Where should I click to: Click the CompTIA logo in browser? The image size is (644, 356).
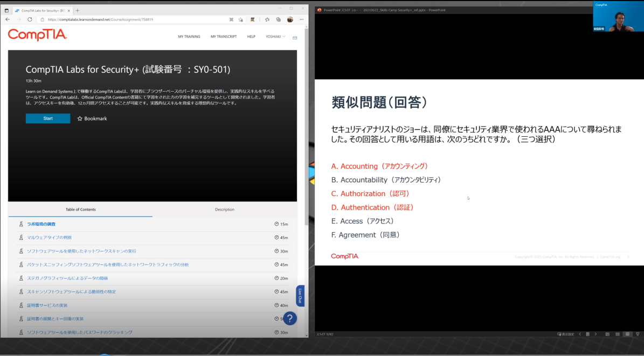(x=37, y=35)
